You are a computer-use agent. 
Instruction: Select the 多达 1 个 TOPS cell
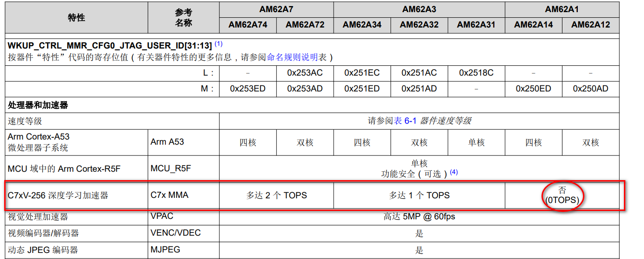tap(419, 195)
